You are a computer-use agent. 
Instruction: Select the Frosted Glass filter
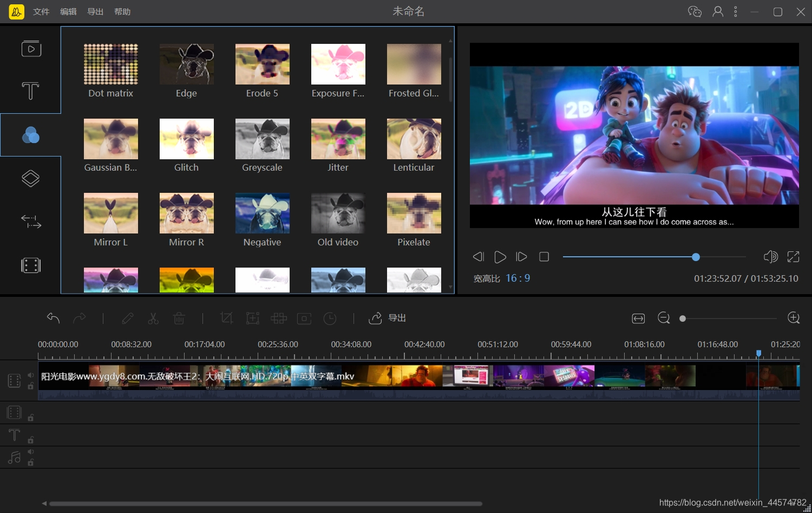[x=414, y=64]
